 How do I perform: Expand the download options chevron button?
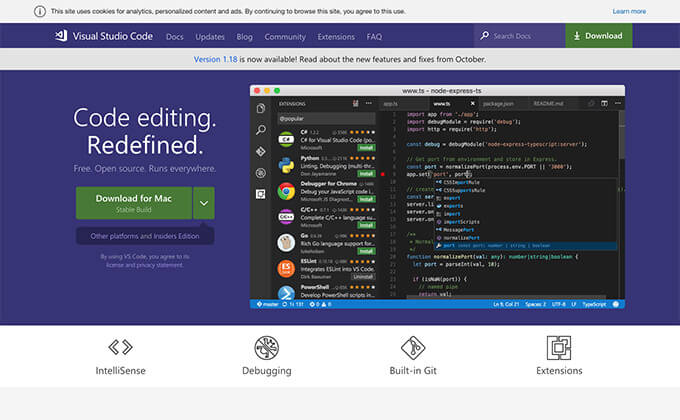tap(204, 203)
